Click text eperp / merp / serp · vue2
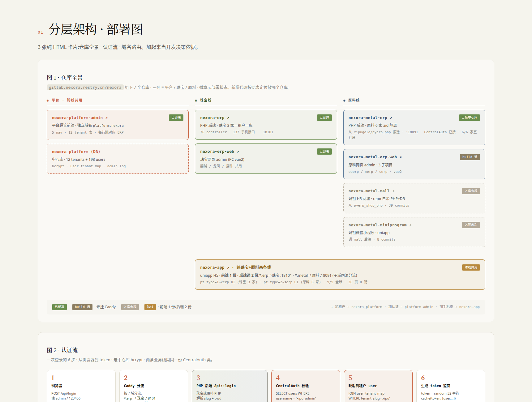The width and height of the screenshot is (532, 402). (375, 172)
